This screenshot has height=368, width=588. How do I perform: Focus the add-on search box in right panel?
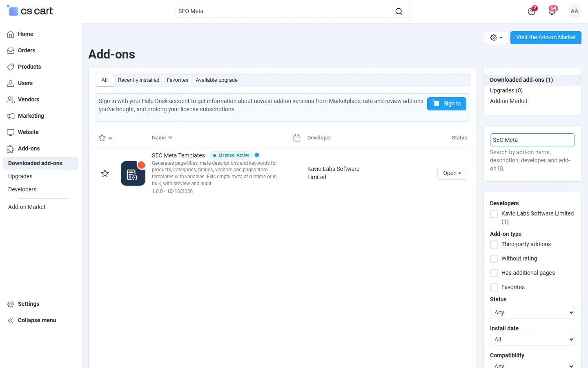coord(532,140)
